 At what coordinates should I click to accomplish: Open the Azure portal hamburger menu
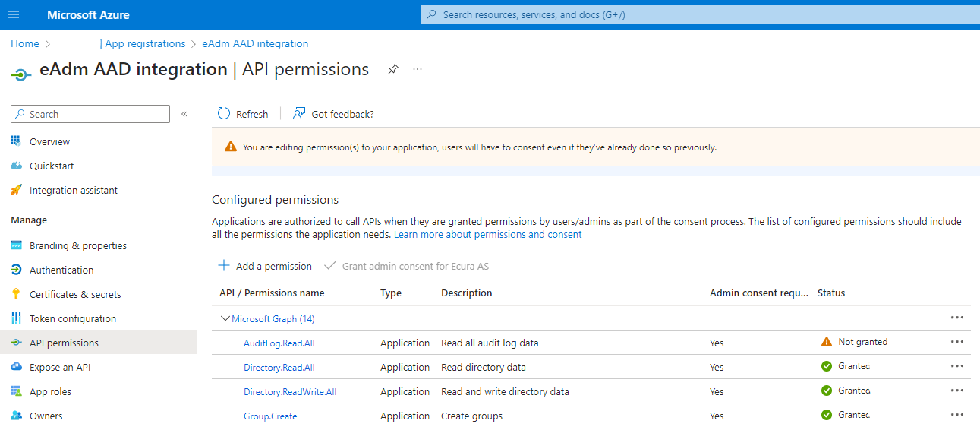14,14
